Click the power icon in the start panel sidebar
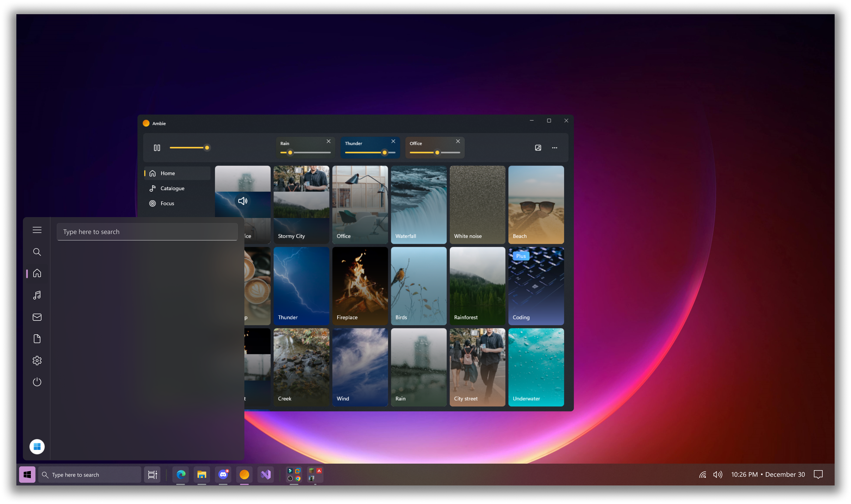Viewport: 851px width, 504px height. click(37, 382)
